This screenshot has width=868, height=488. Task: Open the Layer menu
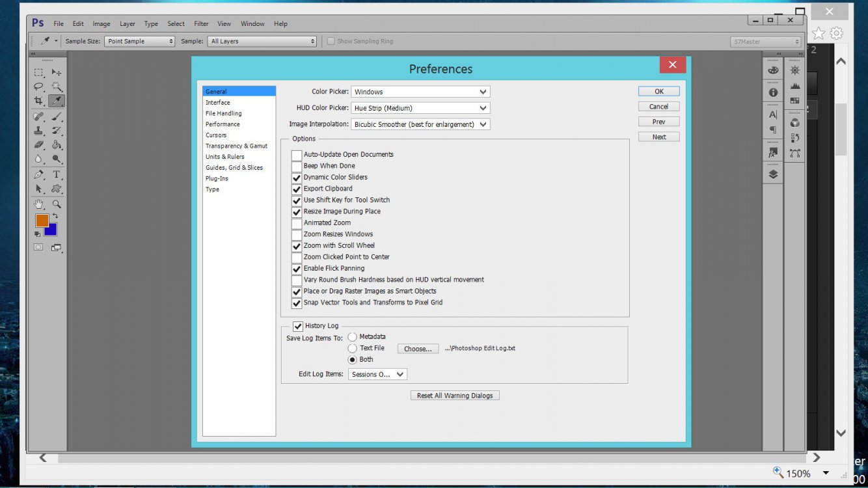[x=128, y=24]
